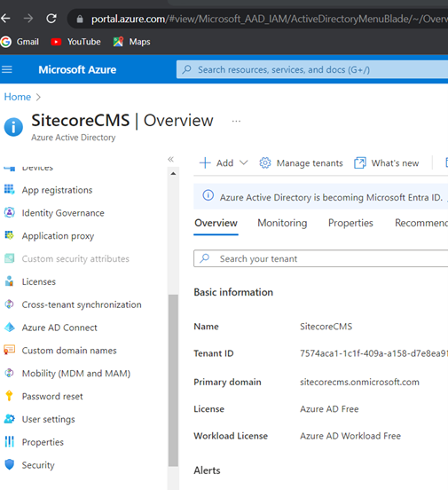Image resolution: width=448 pixels, height=490 pixels.
Task: Click the Azure AD Workload Free value
Action: (x=350, y=436)
